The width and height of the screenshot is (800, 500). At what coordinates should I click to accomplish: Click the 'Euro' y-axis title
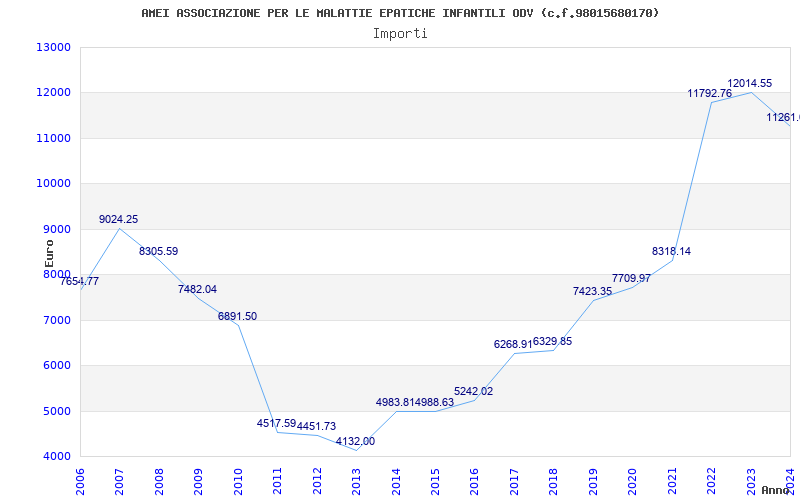[49, 253]
